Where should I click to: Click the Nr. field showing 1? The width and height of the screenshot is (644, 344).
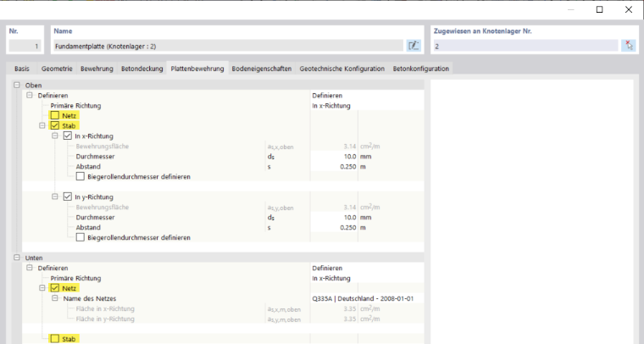click(25, 46)
